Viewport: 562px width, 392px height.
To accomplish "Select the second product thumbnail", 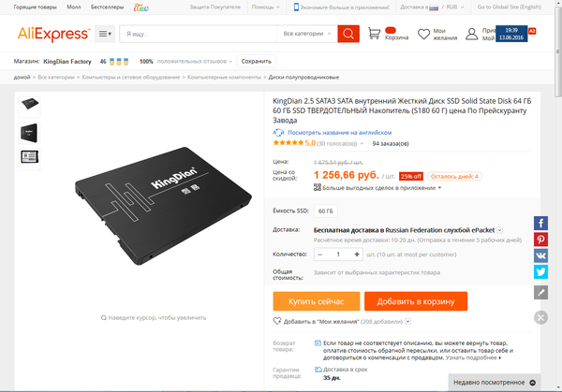I will pos(29,133).
